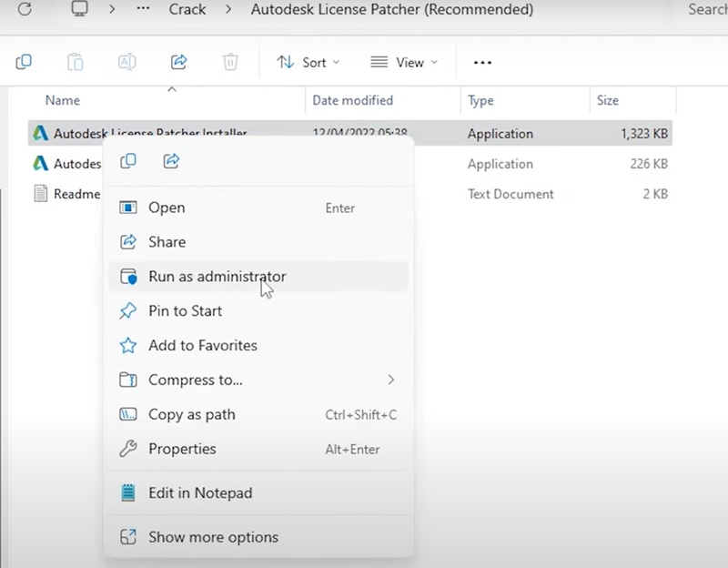Click the Share icon in the context menu
Screen dimensions: 728x568
tap(170, 159)
